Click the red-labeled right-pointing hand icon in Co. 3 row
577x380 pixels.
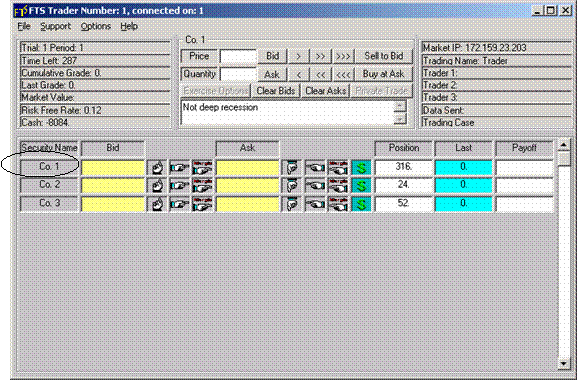tap(202, 204)
